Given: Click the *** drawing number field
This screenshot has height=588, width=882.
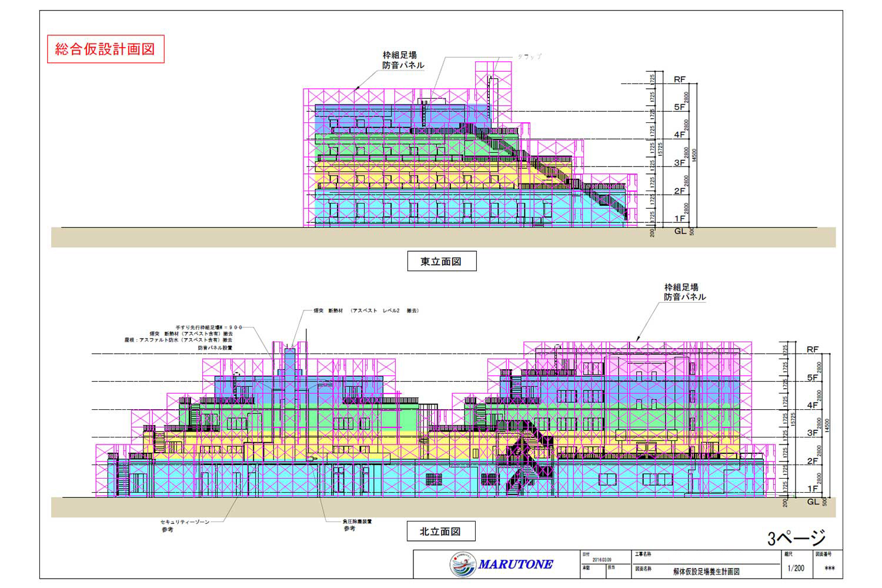Looking at the screenshot, I should [830, 569].
